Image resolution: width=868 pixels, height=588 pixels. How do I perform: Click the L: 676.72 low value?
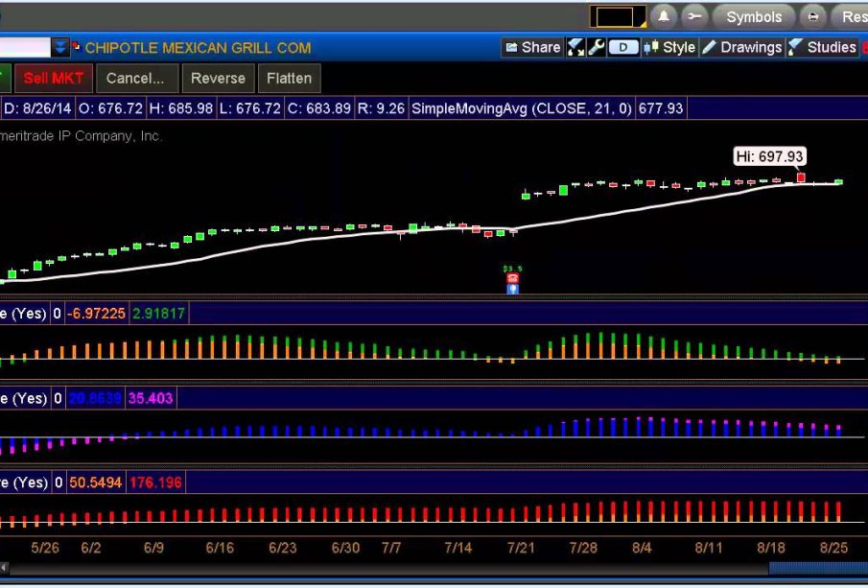(250, 108)
